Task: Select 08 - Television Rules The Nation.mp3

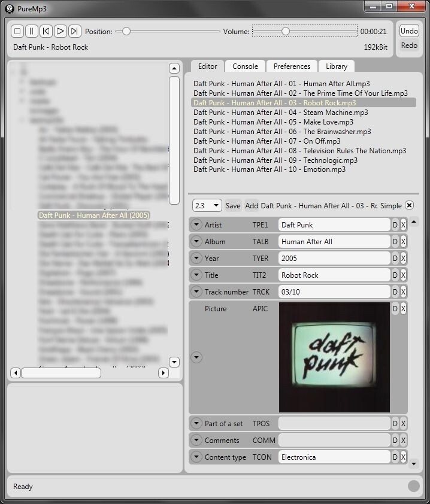Action: 299,150
